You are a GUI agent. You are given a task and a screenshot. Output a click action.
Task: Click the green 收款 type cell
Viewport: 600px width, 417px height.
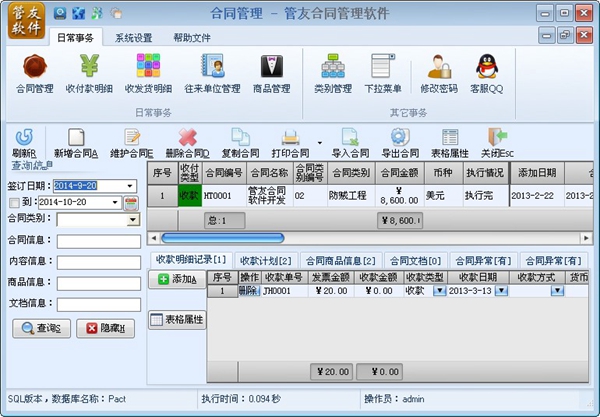click(190, 196)
